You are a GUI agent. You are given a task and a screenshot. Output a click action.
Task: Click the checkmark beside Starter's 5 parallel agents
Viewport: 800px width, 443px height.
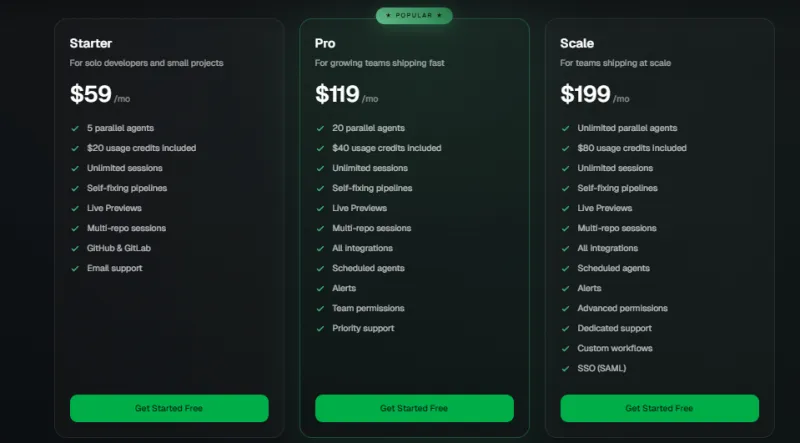coord(75,128)
